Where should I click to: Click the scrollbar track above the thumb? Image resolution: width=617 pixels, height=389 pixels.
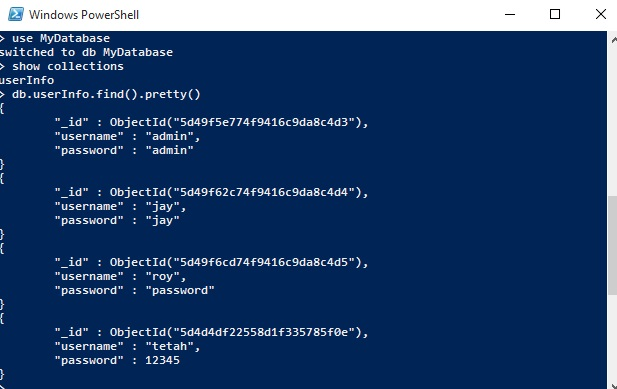613,121
